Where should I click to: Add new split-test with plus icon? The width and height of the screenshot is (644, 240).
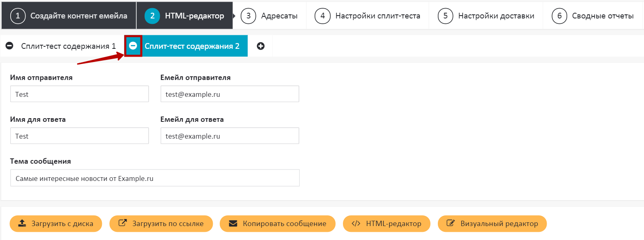coord(260,46)
